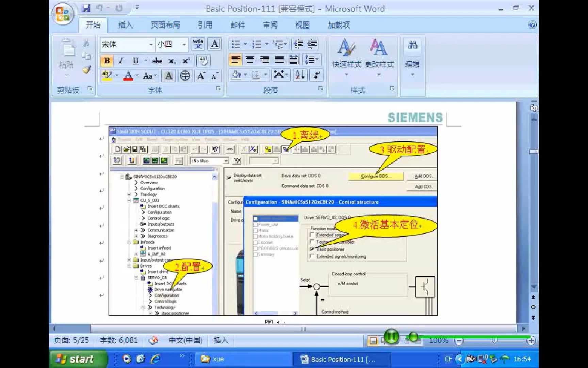Sort the selected text
588x368 pixels.
(x=300, y=75)
